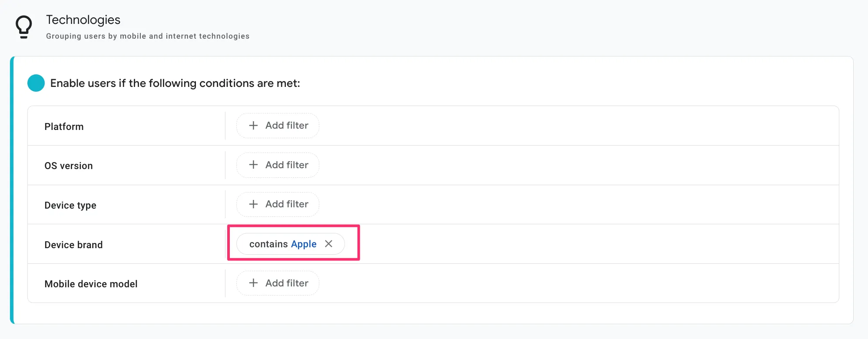Select the OS version row label
Screen dimensions: 868x339
69,166
